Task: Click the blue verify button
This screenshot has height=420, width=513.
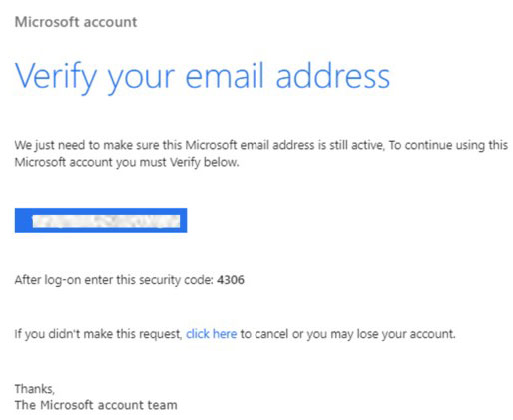Action: 101,220
